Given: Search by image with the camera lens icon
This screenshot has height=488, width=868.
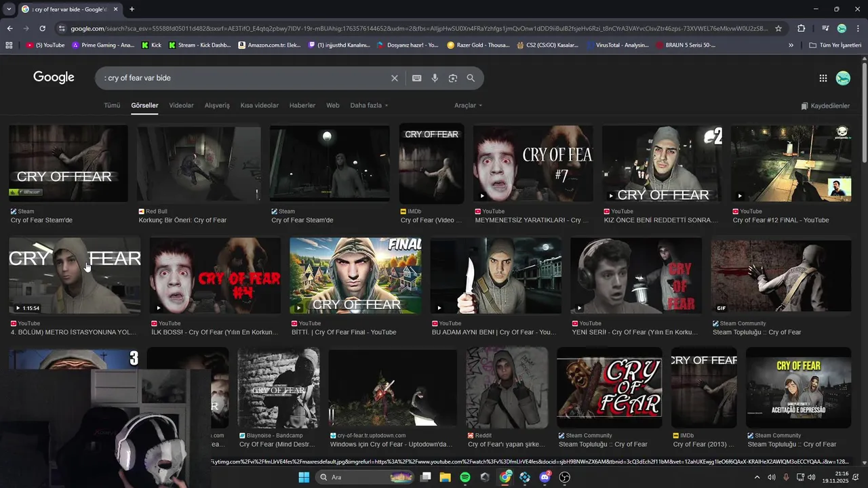Looking at the screenshot, I should 453,78.
